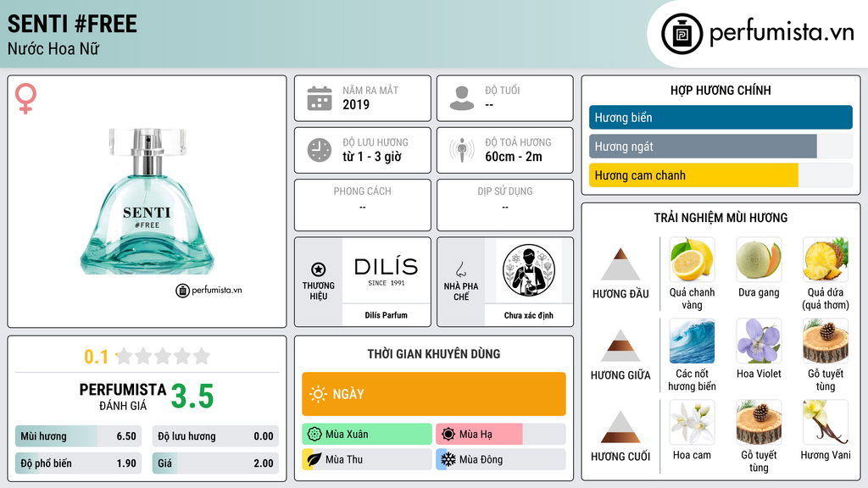The width and height of the screenshot is (868, 488).
Task: Click the star badge icon above Thương hiệu
Action: [x=319, y=269]
